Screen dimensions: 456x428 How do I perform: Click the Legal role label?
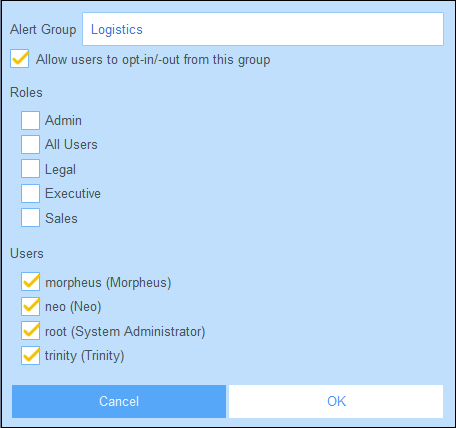(x=60, y=170)
